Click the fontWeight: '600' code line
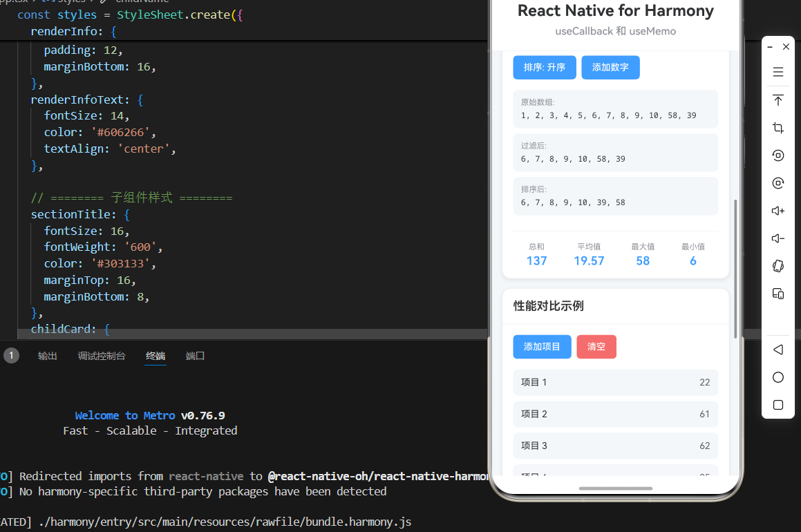Screen dimensions: 801x532 [103, 247]
